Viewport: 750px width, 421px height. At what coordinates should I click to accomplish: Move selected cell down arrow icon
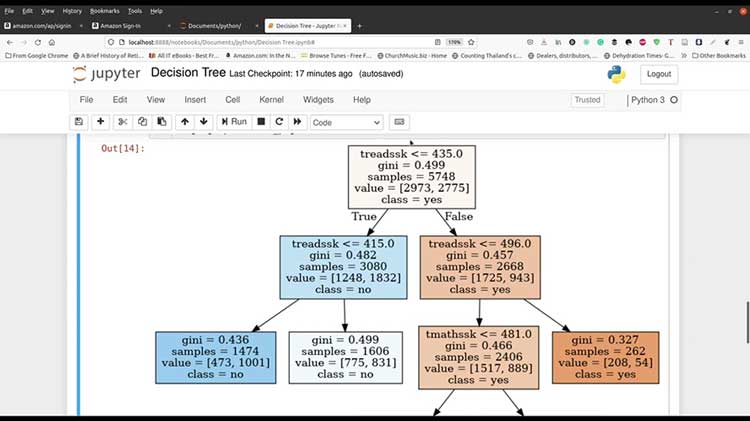(204, 122)
